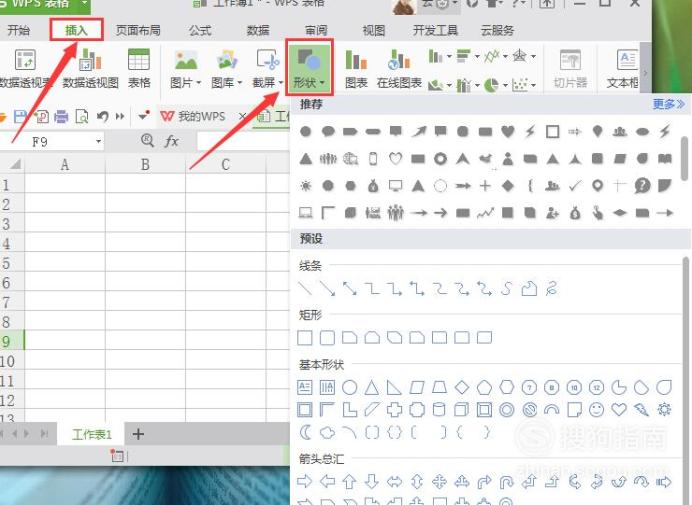Choose the moon shape in 基本形状

(x=305, y=432)
